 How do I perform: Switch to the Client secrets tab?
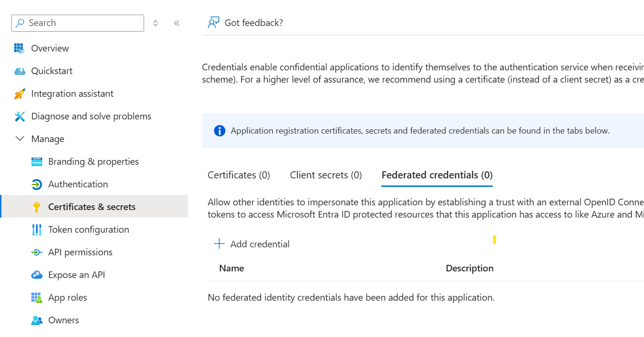[326, 175]
